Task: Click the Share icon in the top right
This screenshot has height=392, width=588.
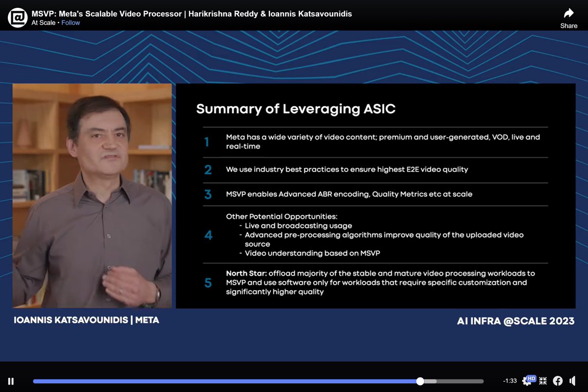Action: [x=568, y=12]
